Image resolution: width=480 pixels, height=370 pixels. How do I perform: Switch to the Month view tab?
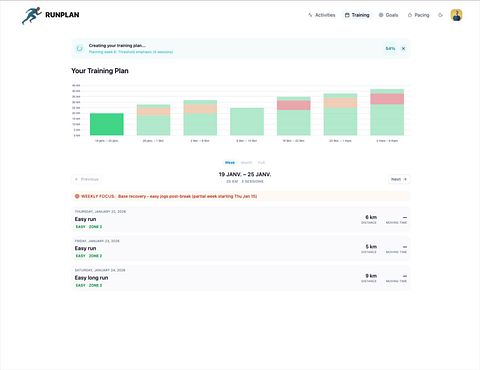point(246,163)
